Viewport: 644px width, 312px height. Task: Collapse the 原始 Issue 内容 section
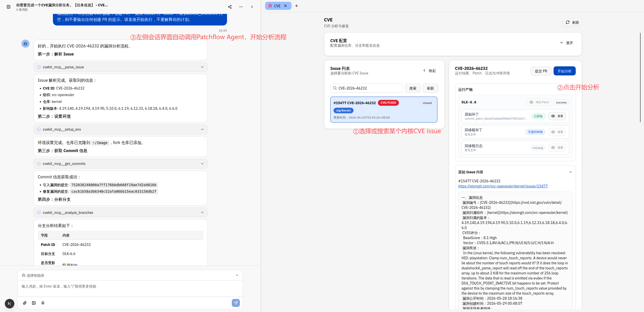570,172
